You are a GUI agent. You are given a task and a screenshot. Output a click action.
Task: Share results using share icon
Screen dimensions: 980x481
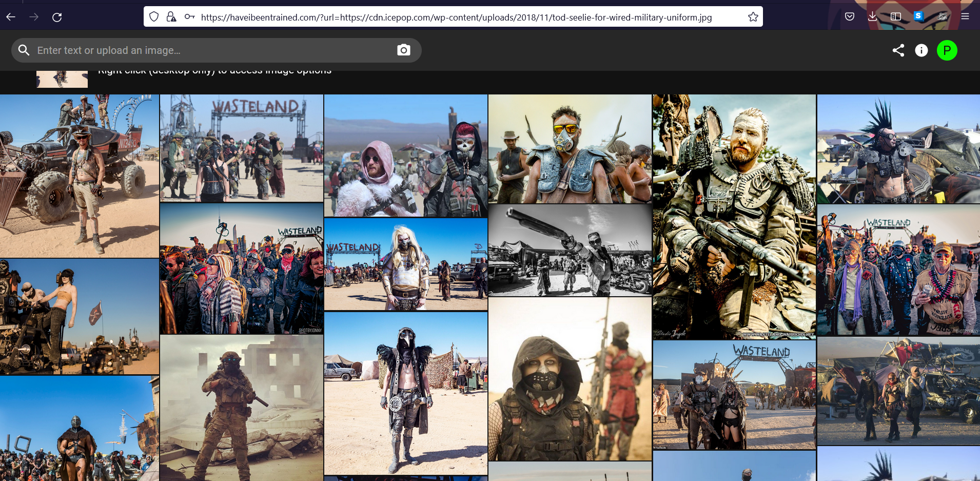tap(898, 50)
